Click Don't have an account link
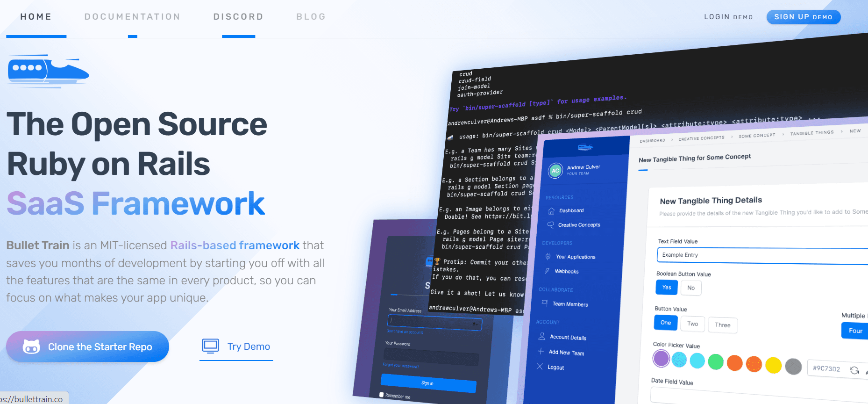Screen dimensions: 868x404 point(405,332)
